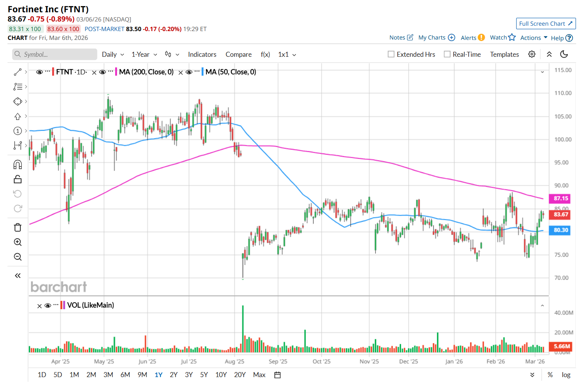Open the VOL indicator more-options menu

tap(56, 305)
